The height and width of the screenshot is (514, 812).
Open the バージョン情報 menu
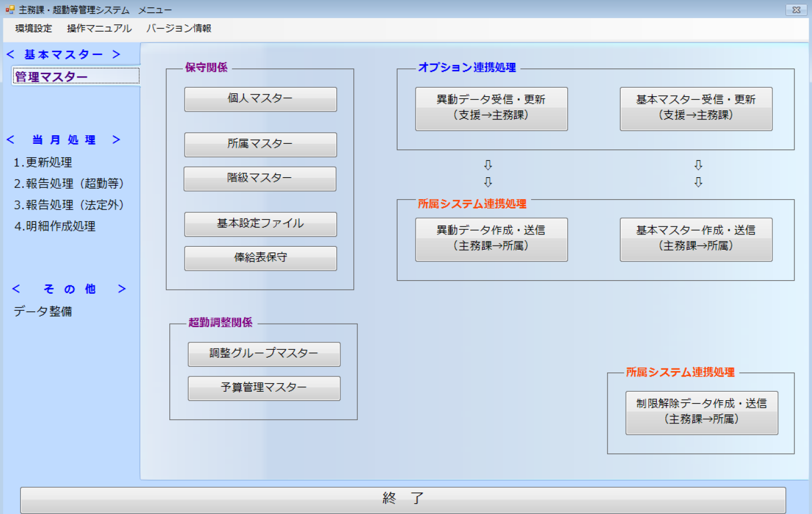point(179,28)
